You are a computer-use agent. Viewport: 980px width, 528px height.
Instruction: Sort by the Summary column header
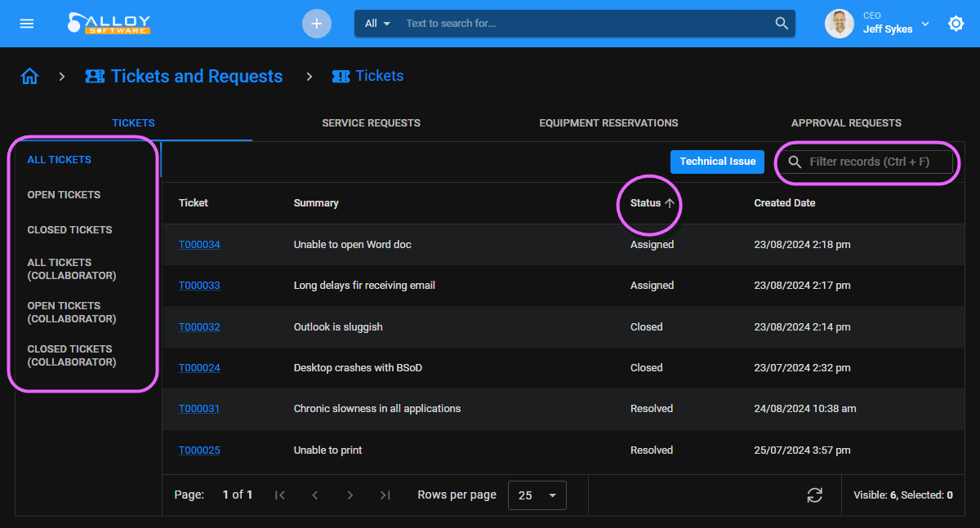coord(316,203)
